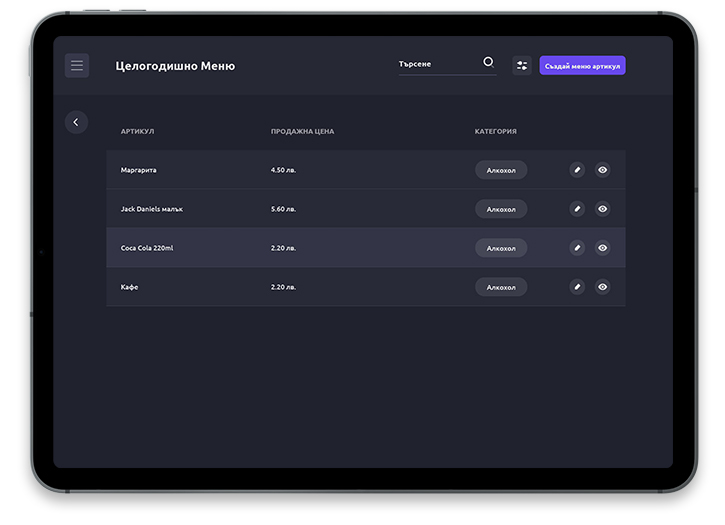Click the search magnifier icon
Screen dimensions: 725x525
pos(488,62)
